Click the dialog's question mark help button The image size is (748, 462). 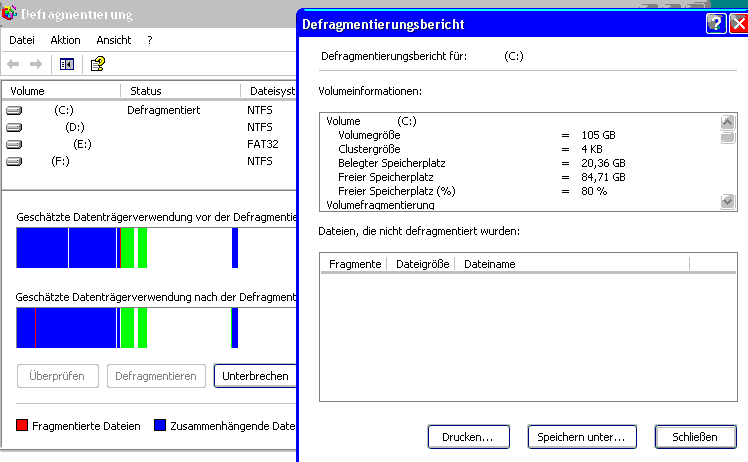[715, 24]
